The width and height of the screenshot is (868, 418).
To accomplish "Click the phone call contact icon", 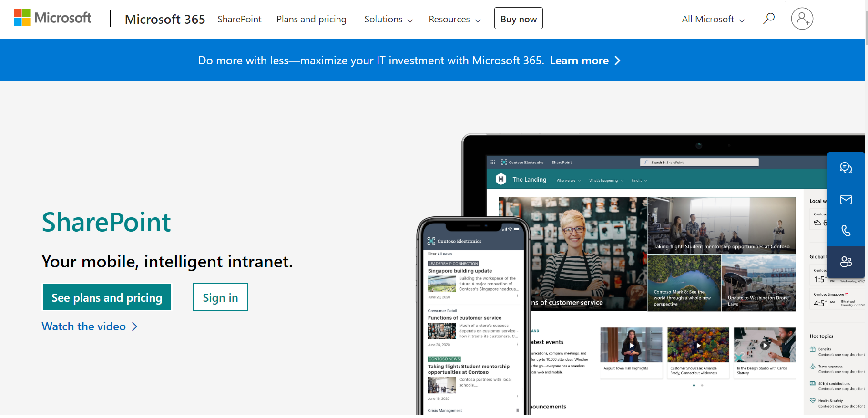I will 846,231.
